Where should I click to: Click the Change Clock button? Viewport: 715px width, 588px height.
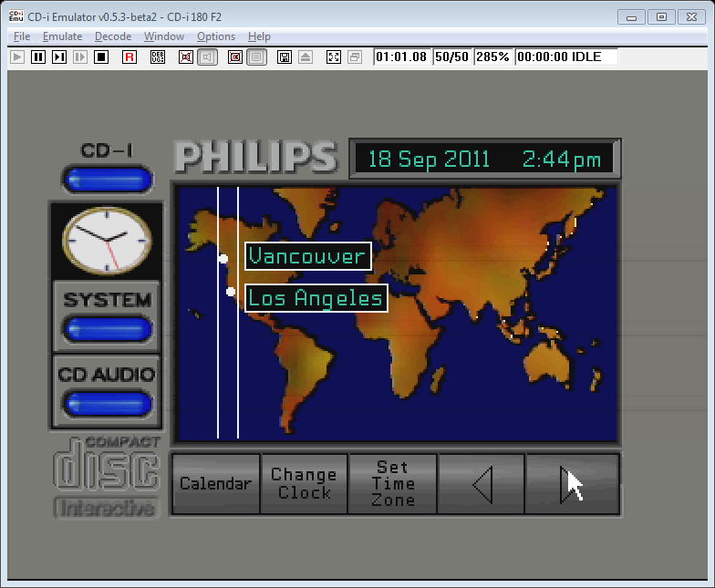point(305,483)
